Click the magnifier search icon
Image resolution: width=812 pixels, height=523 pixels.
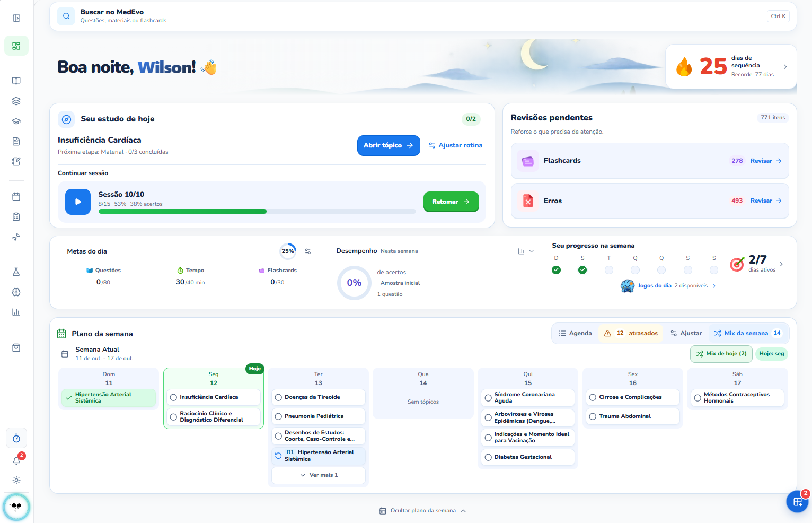tap(66, 16)
